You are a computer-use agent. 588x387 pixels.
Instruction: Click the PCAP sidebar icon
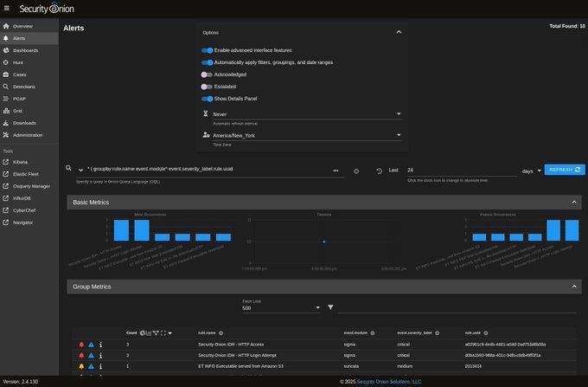coord(6,99)
